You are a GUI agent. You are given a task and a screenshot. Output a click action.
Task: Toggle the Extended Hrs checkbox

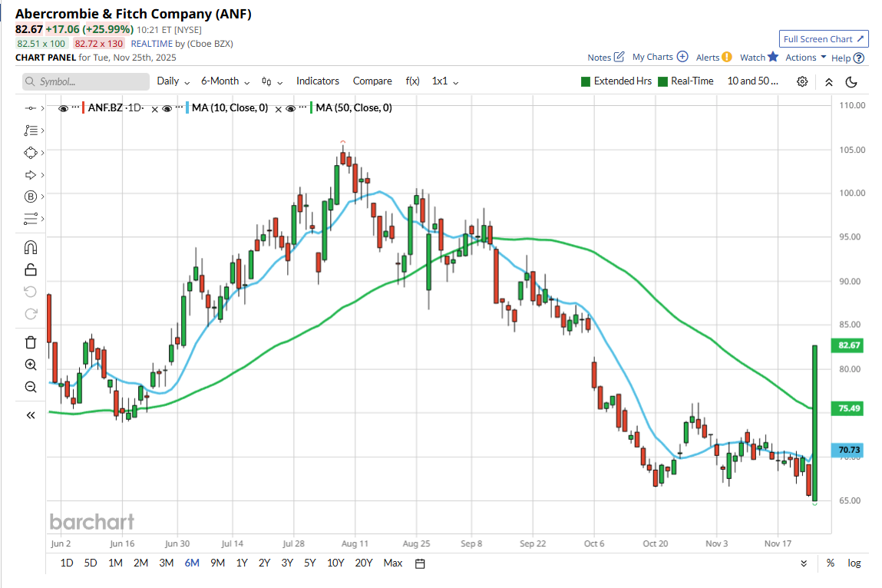[586, 81]
